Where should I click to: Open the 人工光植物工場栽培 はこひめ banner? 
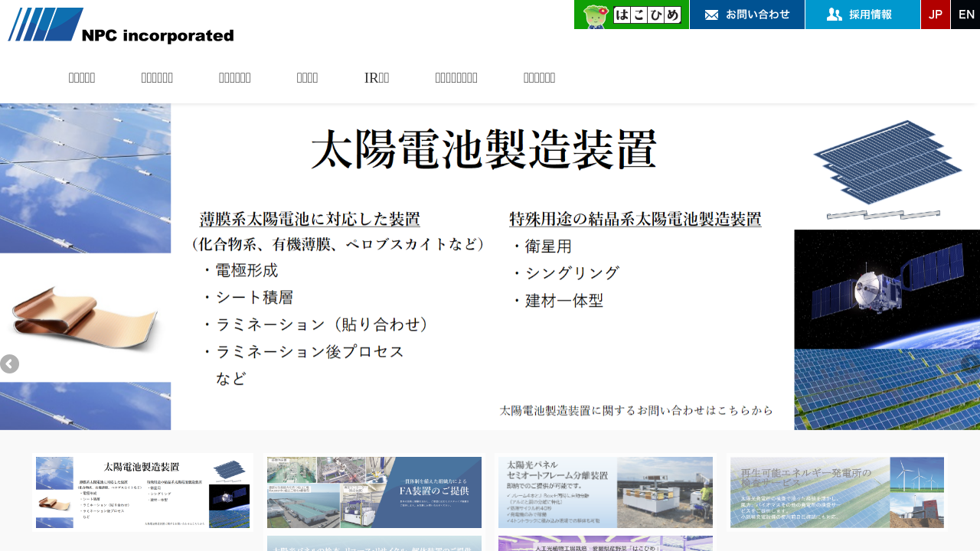tap(606, 544)
